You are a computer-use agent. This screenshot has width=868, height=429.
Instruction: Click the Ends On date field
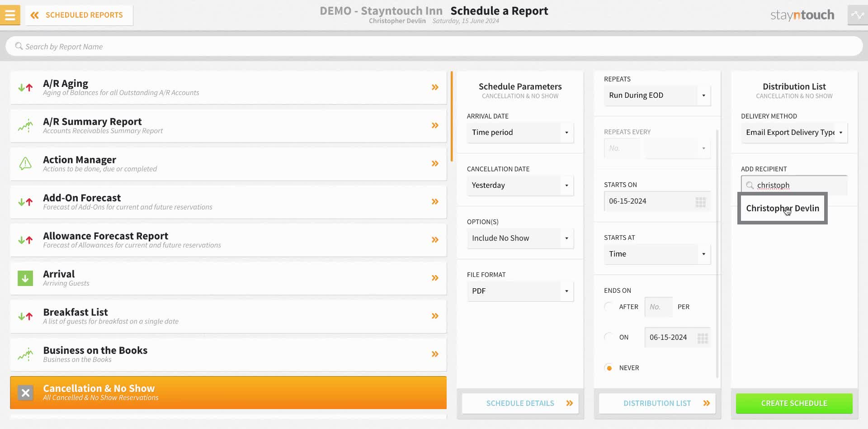(678, 338)
